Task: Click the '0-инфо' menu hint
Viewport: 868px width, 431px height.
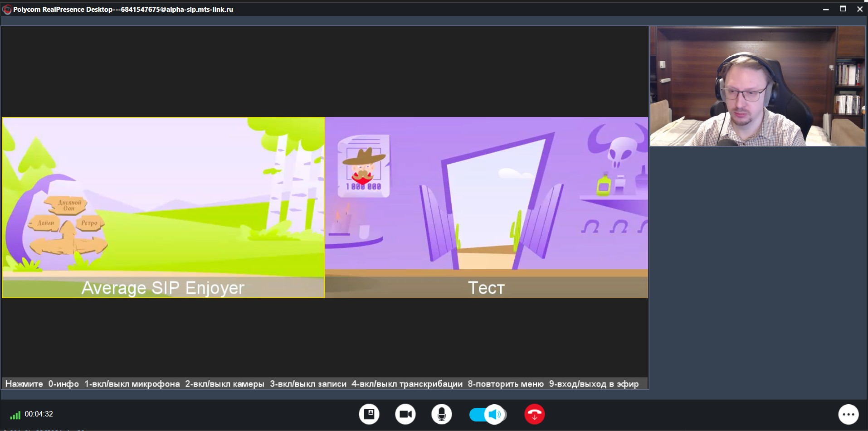Action: click(x=63, y=384)
